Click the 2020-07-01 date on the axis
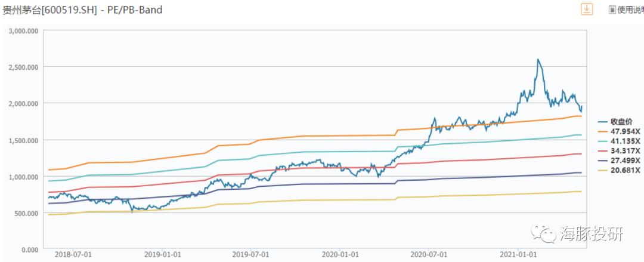 click(429, 255)
